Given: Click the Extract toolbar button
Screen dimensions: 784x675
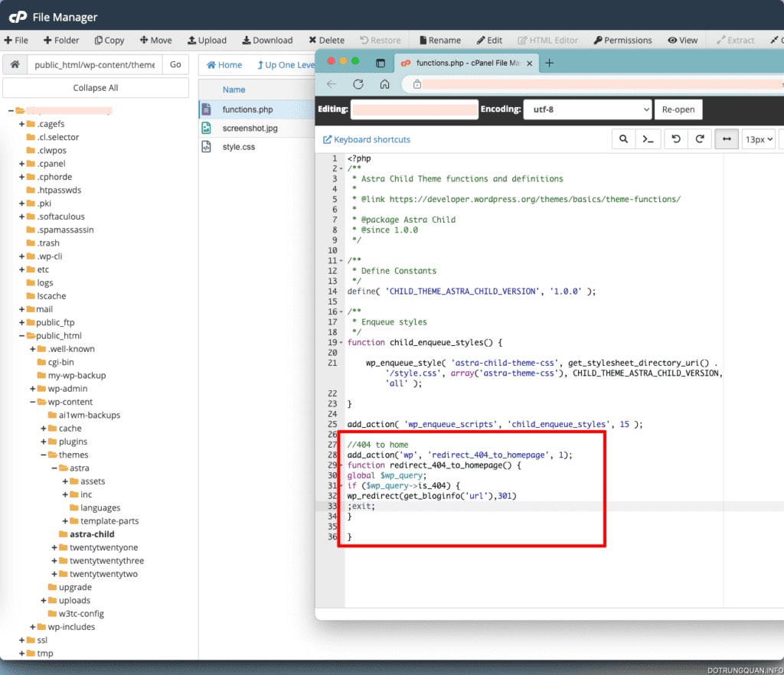Looking at the screenshot, I should tap(736, 40).
